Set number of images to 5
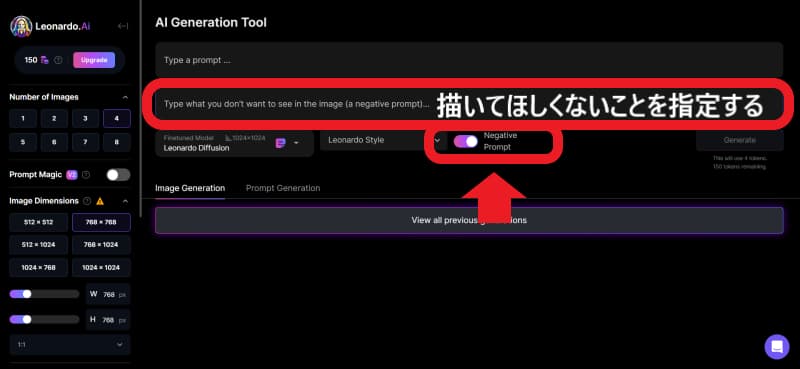The height and width of the screenshot is (369, 800). tap(23, 142)
